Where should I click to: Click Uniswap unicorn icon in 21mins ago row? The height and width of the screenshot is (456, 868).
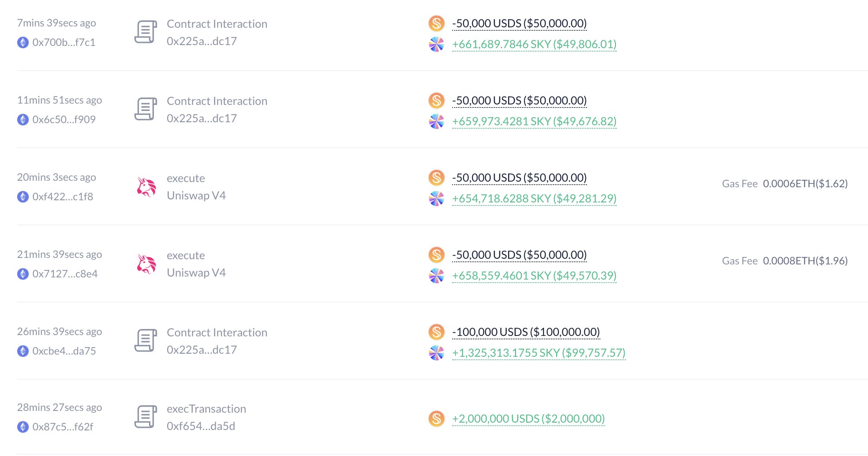pyautogui.click(x=146, y=264)
